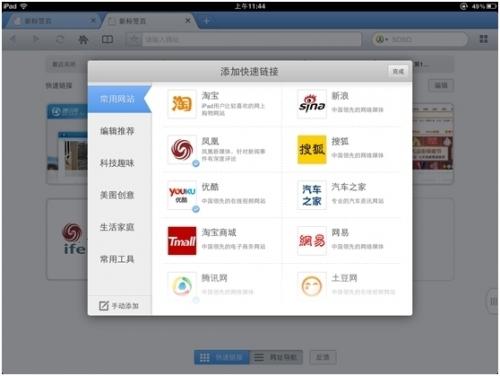Choose the Sina logo icon
Viewport: 500px width, 376px height.
[312, 104]
